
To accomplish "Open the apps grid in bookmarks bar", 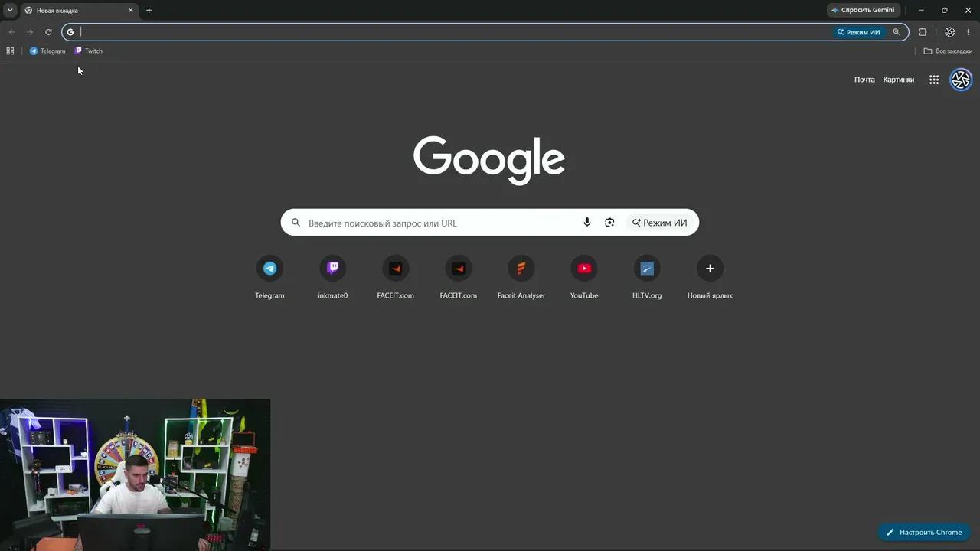I will click(10, 51).
